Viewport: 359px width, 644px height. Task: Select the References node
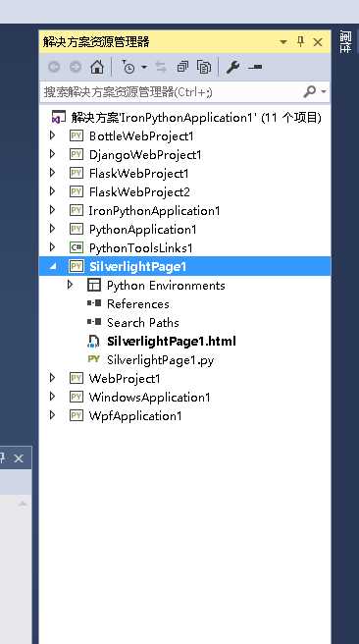pyautogui.click(x=138, y=304)
